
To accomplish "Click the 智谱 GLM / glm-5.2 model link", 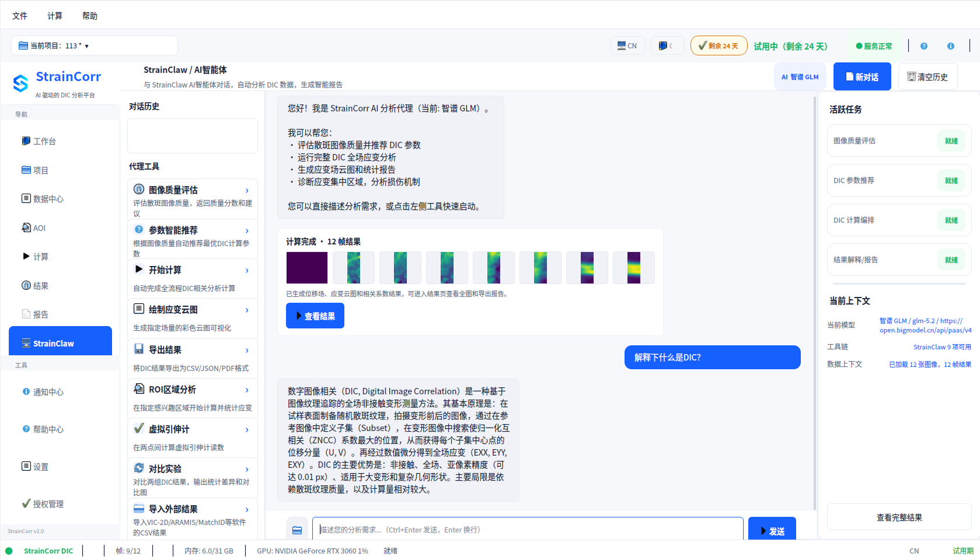I will tap(926, 325).
